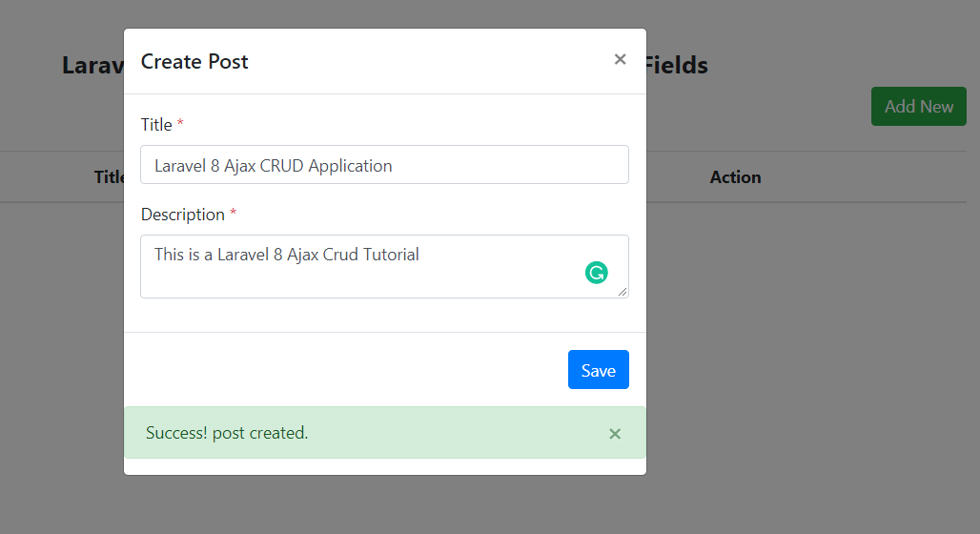Click the Title column header behind the modal
The width and height of the screenshot is (980, 534).
point(110,177)
